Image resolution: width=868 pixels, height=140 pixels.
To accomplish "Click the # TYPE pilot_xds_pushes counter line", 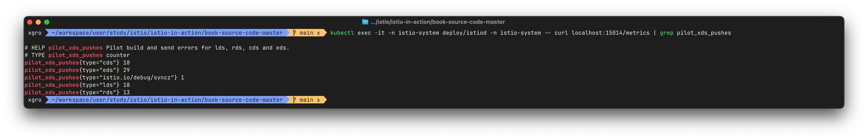I will [x=77, y=55].
